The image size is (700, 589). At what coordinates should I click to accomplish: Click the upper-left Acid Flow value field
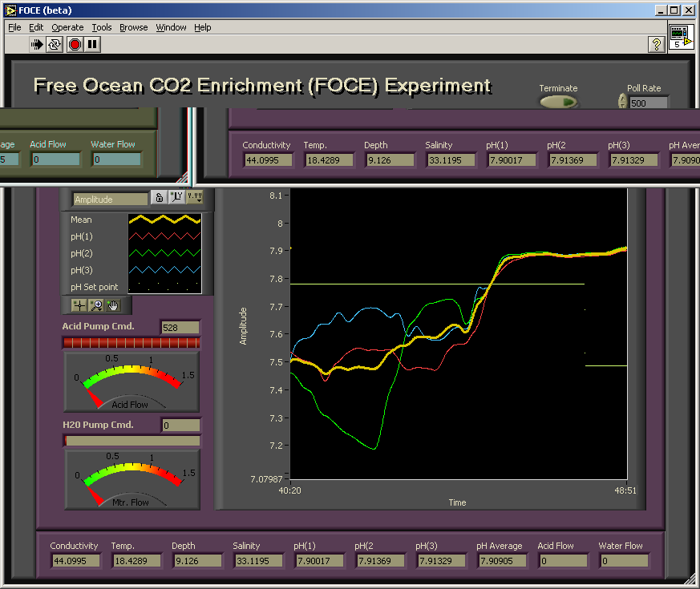click(56, 159)
